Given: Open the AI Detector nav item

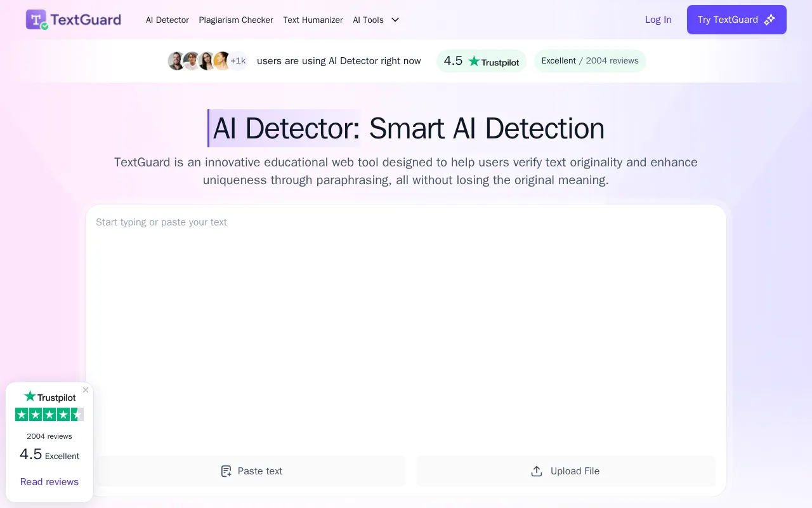Looking at the screenshot, I should 167,20.
